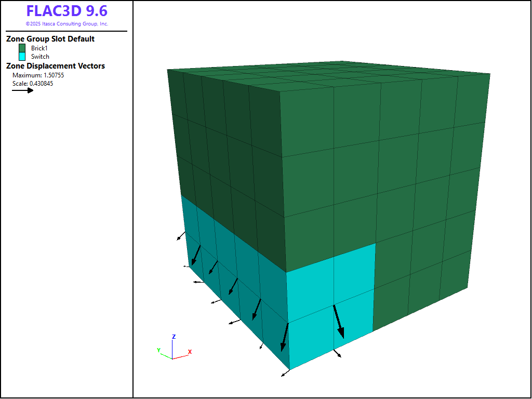The width and height of the screenshot is (532, 399).
Task: Click the blue Z axis label on triad
Action: pyautogui.click(x=174, y=337)
